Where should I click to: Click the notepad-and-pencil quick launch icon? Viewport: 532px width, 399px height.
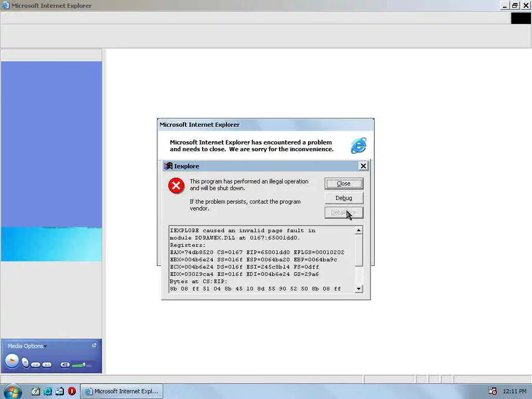[36, 391]
